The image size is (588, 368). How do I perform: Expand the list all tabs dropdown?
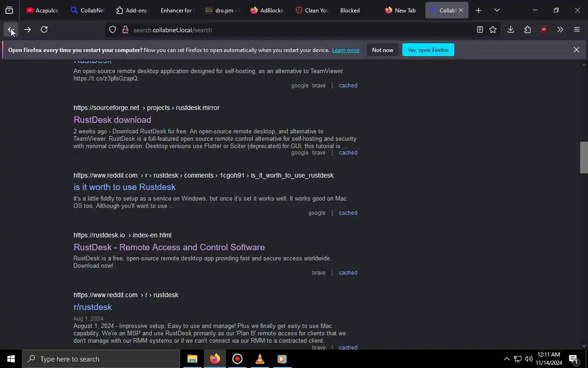[x=497, y=10]
